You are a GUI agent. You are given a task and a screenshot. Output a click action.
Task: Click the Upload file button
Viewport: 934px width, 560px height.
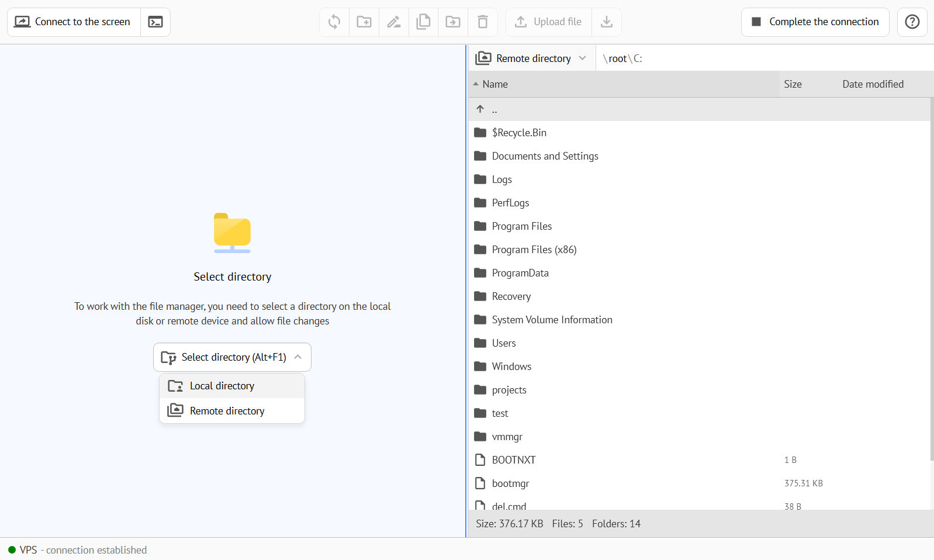549,22
